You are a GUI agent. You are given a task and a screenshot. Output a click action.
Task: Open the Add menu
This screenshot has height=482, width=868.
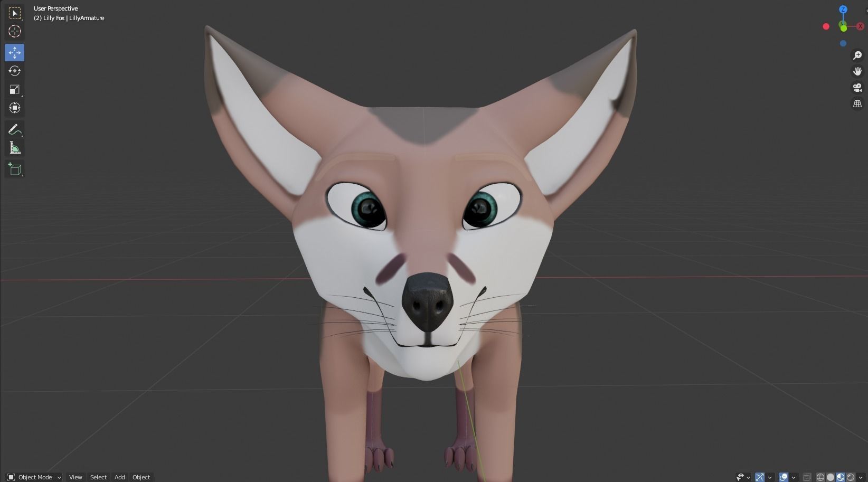[120, 477]
